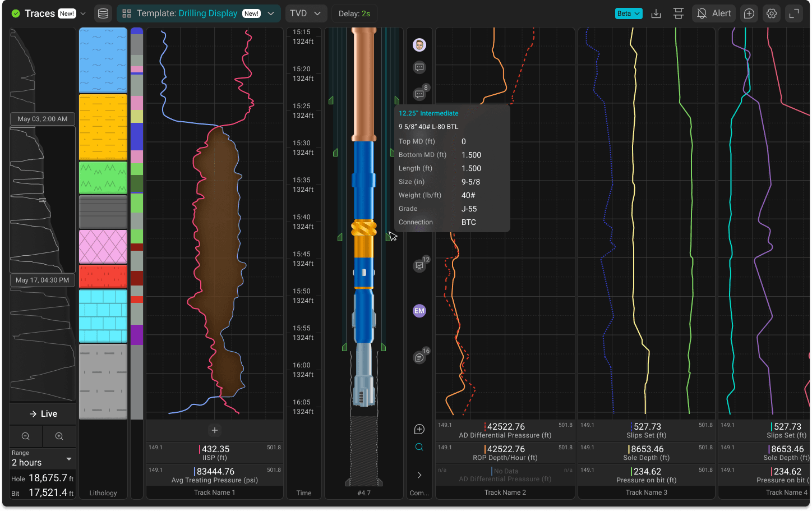Open the TVD dropdown

306,13
